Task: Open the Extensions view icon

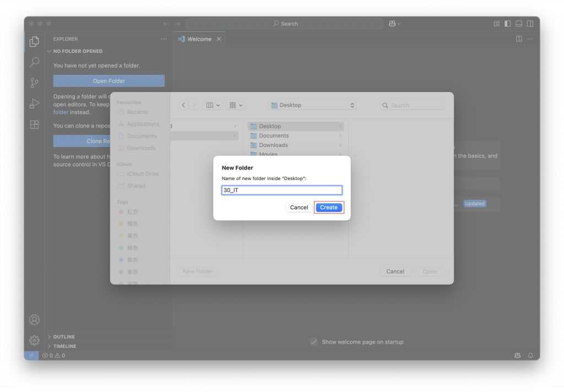Action: (x=34, y=124)
